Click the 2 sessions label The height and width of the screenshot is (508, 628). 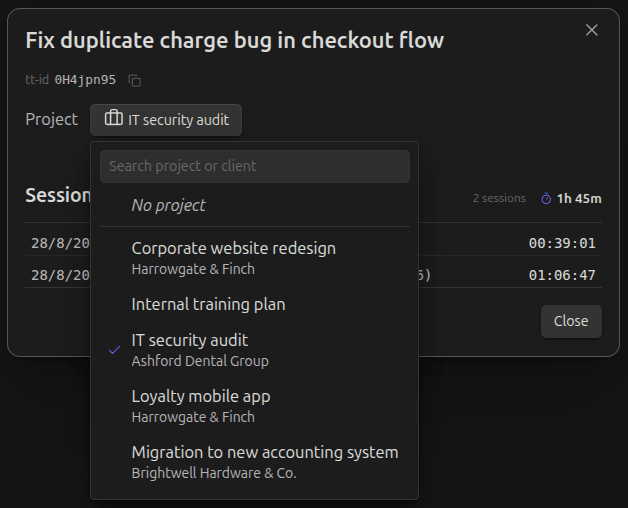click(499, 198)
